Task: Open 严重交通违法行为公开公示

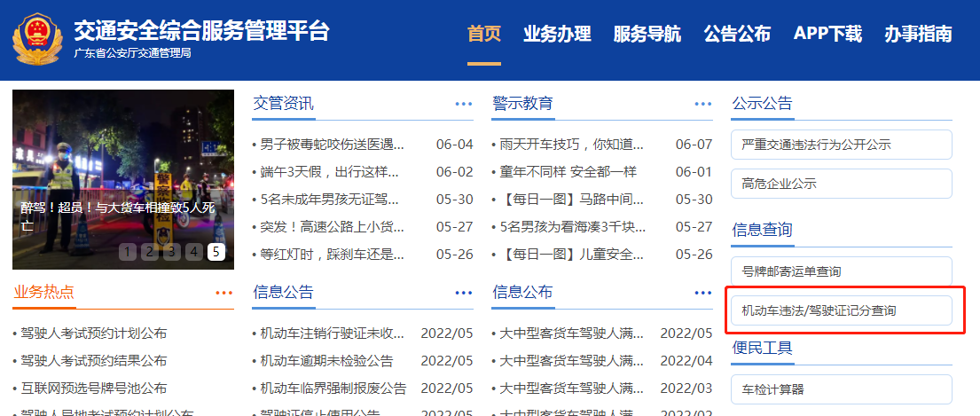Action: pyautogui.click(x=841, y=145)
